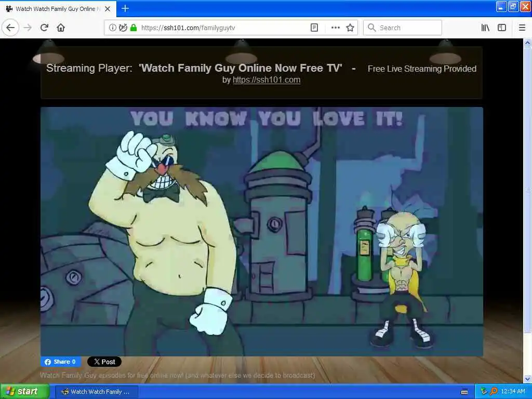Bookmark this page with the star
Screen dimensions: 532x399
click(x=350, y=28)
